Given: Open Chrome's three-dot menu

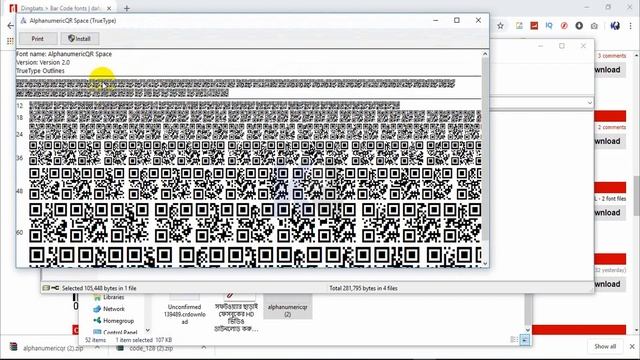Looking at the screenshot, I should (x=631, y=26).
